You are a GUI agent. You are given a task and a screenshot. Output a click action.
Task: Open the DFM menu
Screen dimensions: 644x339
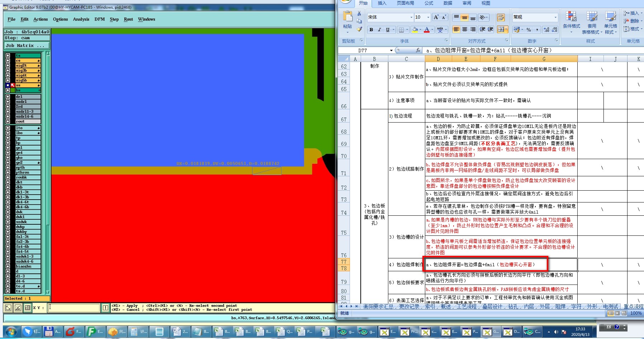(100, 19)
